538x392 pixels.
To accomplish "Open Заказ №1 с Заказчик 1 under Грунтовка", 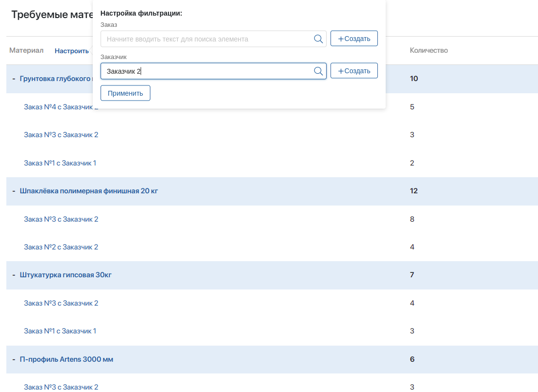I will [60, 163].
